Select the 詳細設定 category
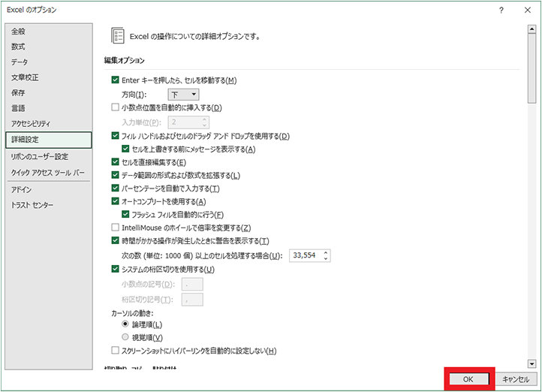This screenshot has width=542, height=392. click(x=48, y=140)
